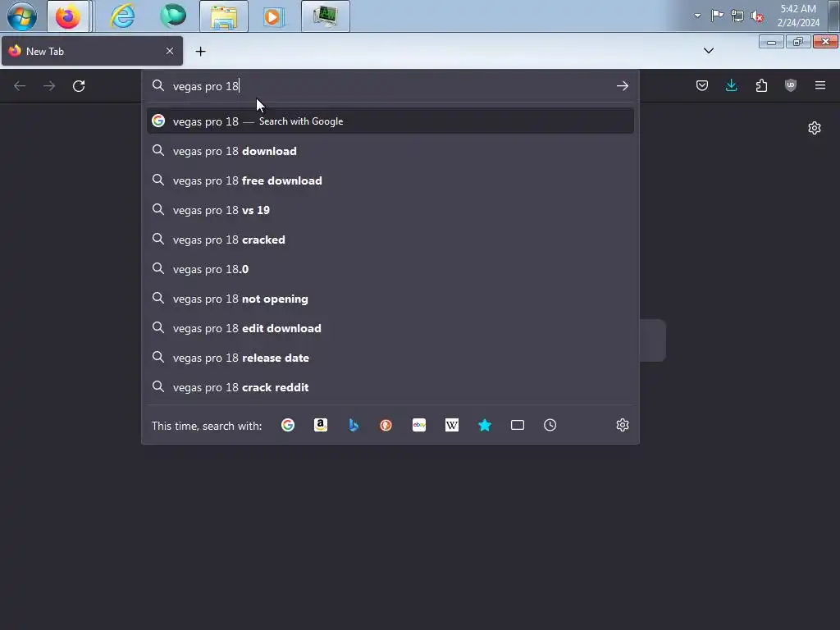Open the Action Center flag tray icon
This screenshot has width=840, height=630.
pos(717,16)
